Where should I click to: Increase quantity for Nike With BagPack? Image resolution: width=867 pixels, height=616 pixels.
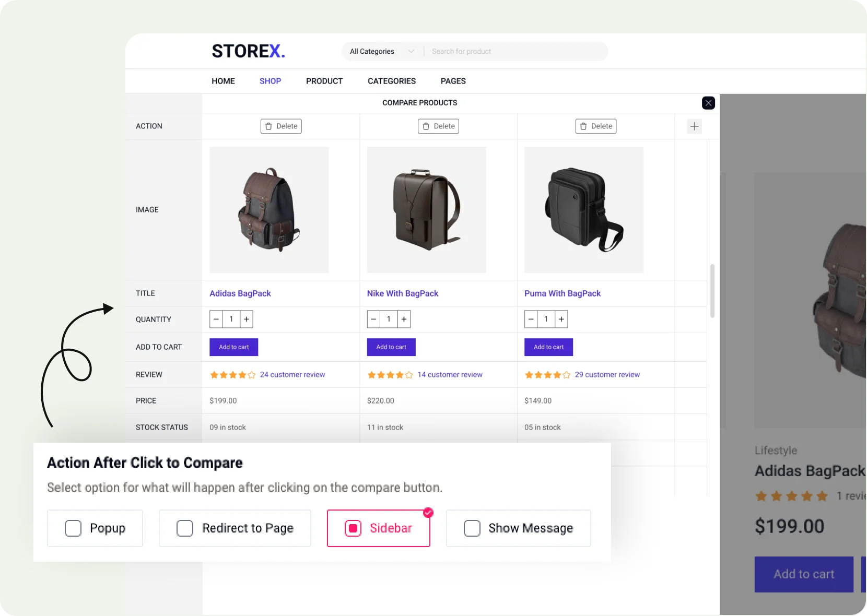(404, 319)
